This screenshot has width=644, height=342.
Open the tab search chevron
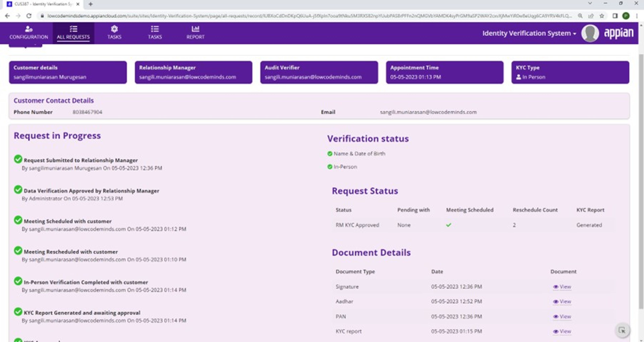pyautogui.click(x=590, y=3)
